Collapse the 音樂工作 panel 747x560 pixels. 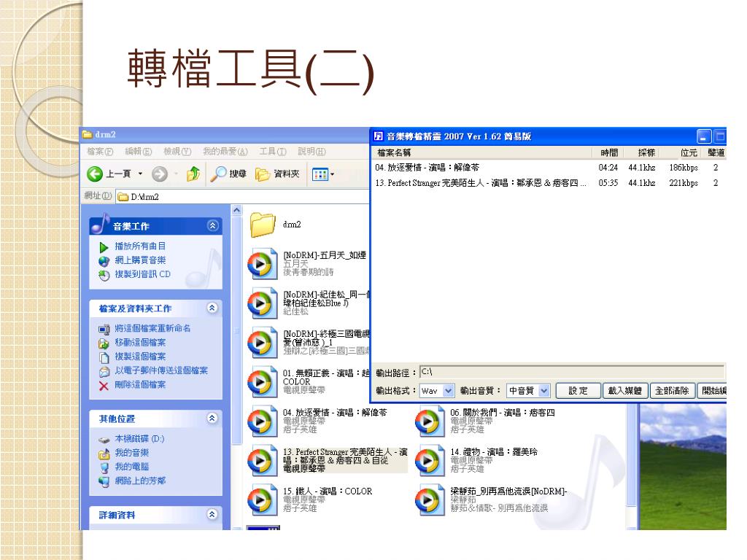212,226
